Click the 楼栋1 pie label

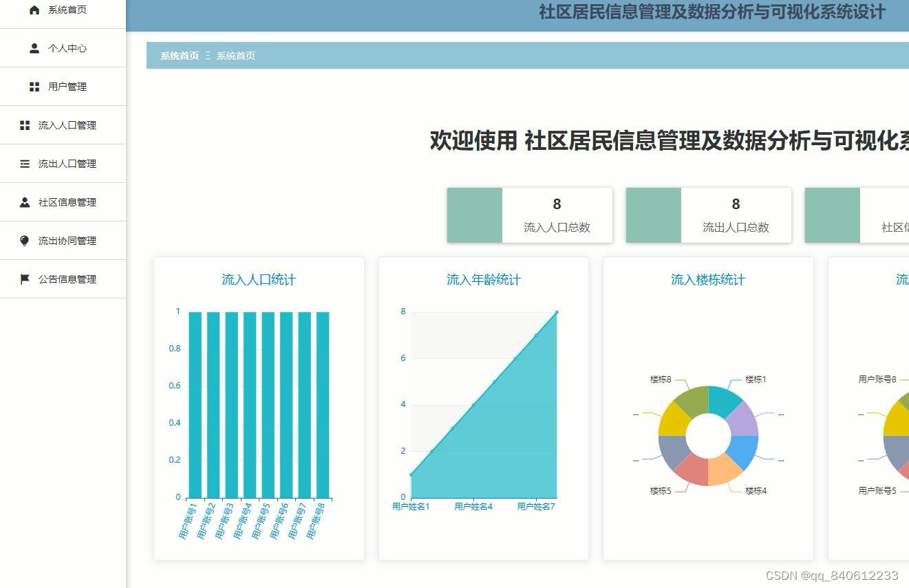point(756,380)
